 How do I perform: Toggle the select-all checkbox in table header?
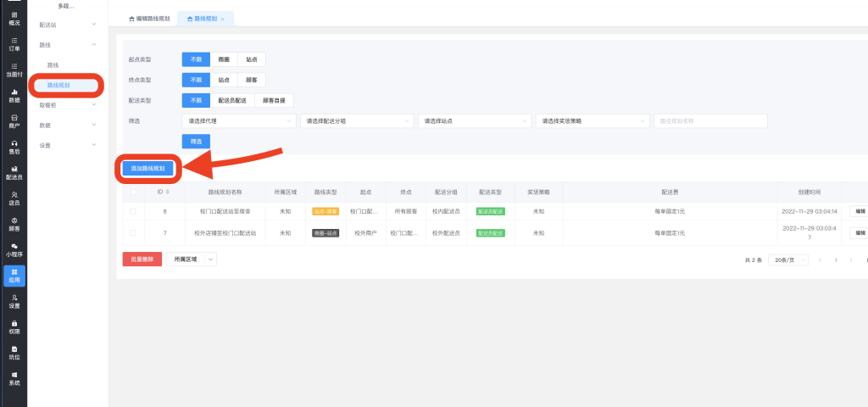(x=132, y=192)
